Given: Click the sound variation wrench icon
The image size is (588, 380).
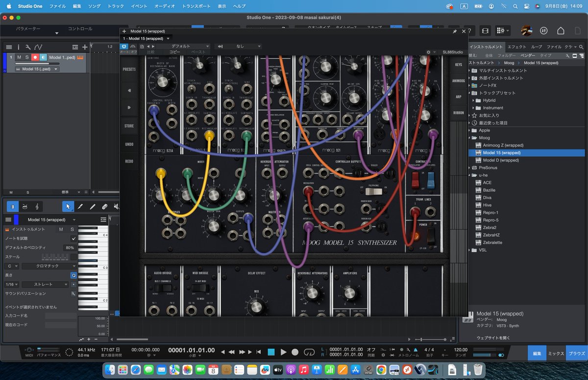Looking at the screenshot, I should click(73, 293).
